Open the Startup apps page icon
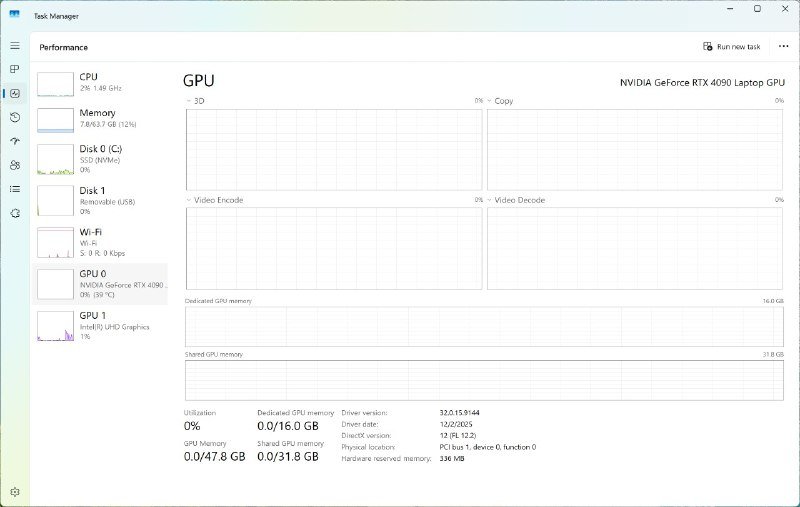Viewport: 800px width, 507px height. pos(15,141)
